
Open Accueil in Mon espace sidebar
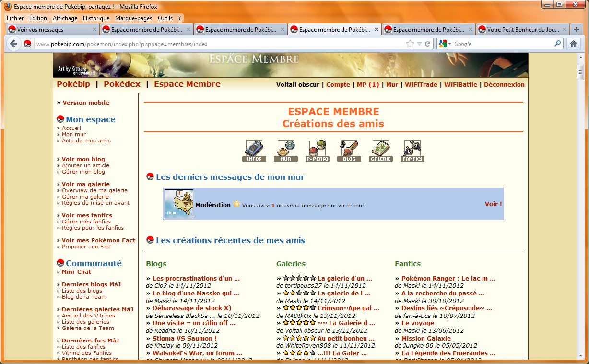coord(71,128)
